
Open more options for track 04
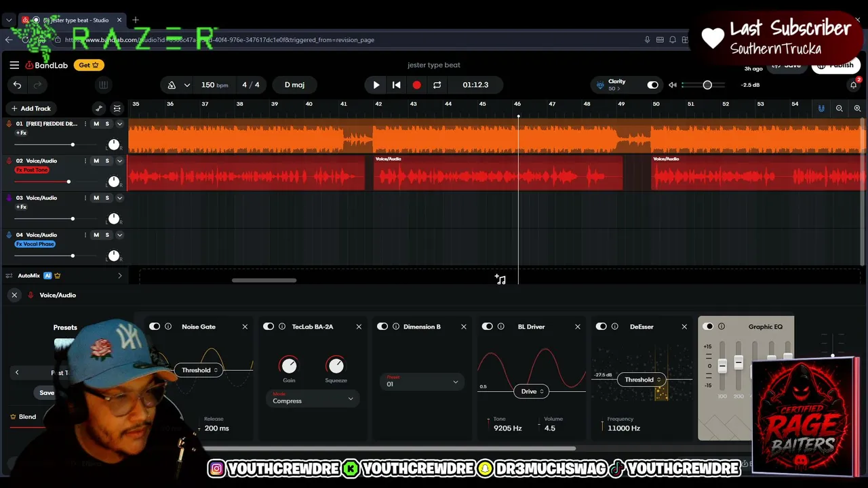point(85,235)
